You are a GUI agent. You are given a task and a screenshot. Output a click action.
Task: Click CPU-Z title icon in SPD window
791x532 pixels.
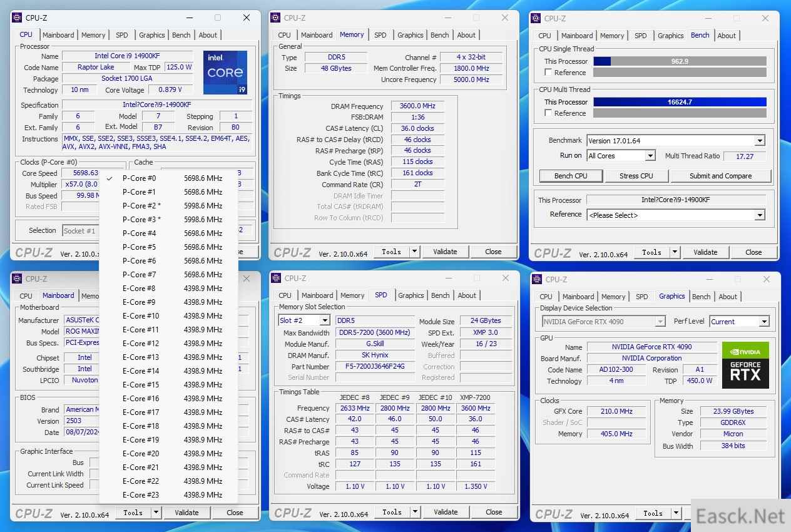[277, 278]
